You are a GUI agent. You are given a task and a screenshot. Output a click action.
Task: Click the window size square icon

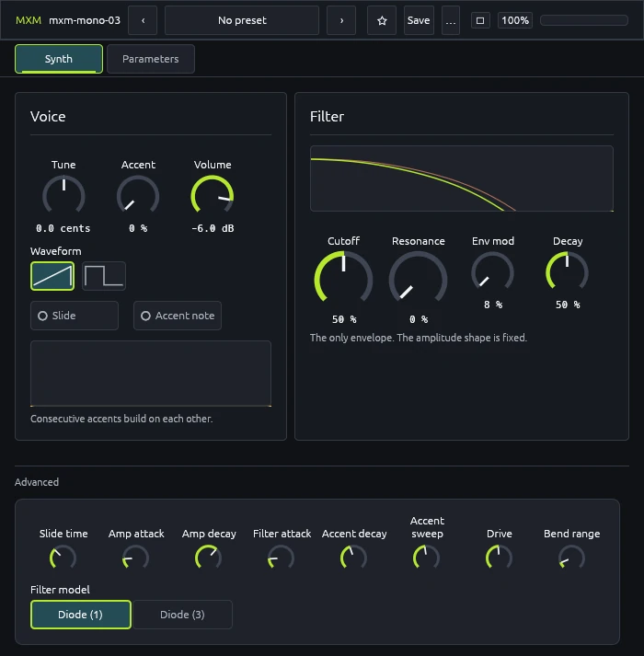(x=480, y=20)
